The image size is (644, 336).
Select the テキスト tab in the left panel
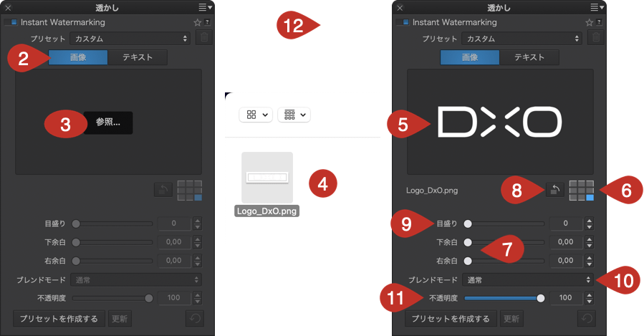[138, 57]
